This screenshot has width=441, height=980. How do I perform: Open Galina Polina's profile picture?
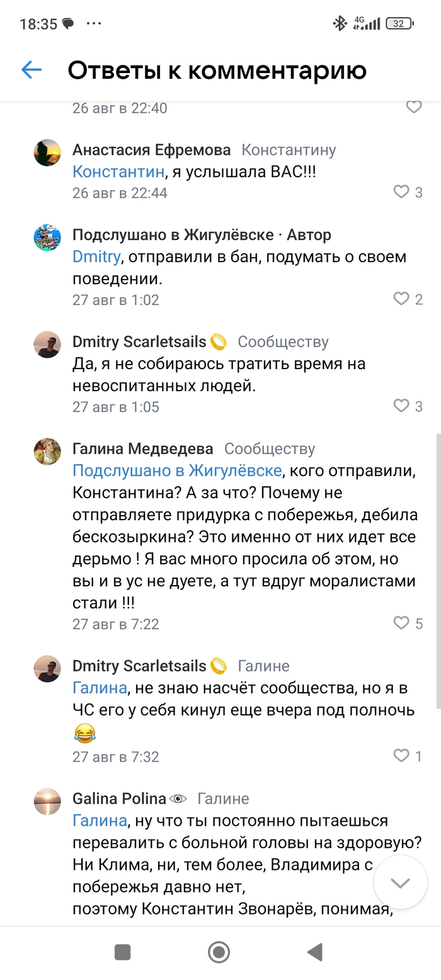pyautogui.click(x=47, y=801)
